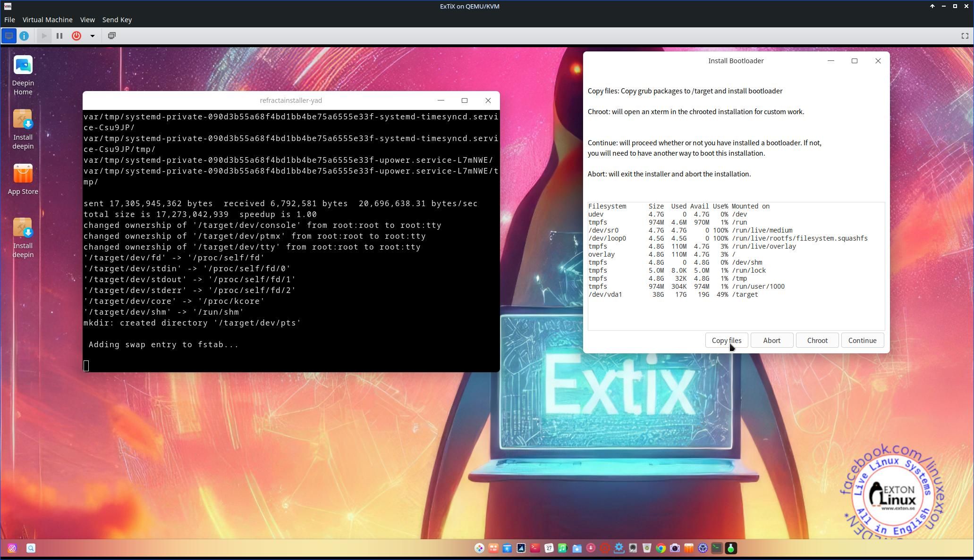Image resolution: width=974 pixels, height=560 pixels.
Task: Close the refractainstaller-yad terminal window
Action: pos(488,100)
